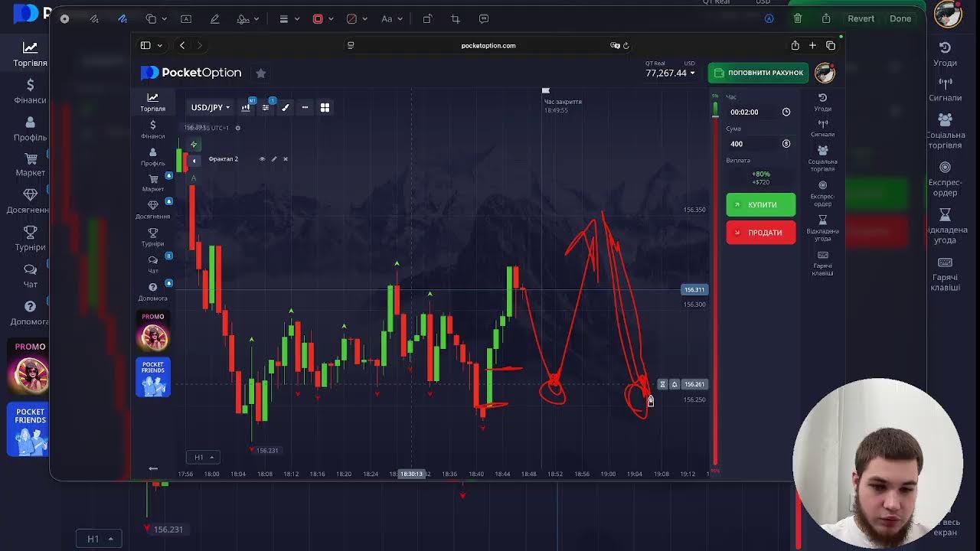
Task: Click the green lightning quick-trading icon
Action: click(194, 144)
